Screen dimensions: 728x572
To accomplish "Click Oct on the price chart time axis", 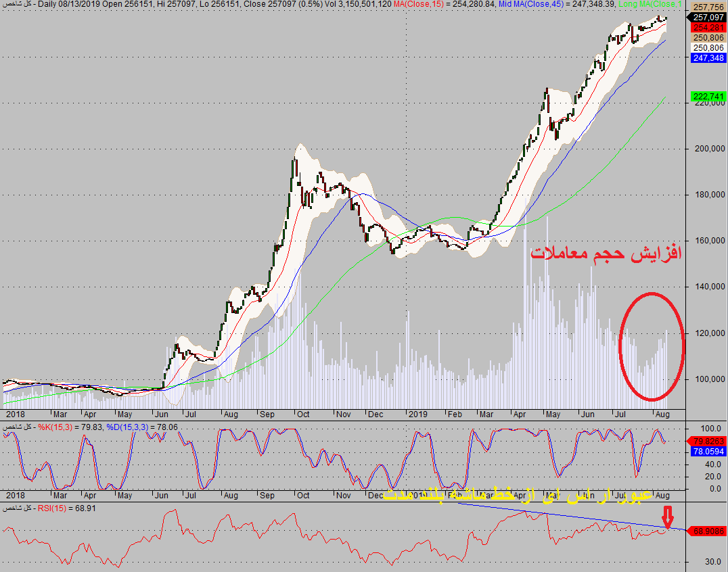I will point(303,414).
